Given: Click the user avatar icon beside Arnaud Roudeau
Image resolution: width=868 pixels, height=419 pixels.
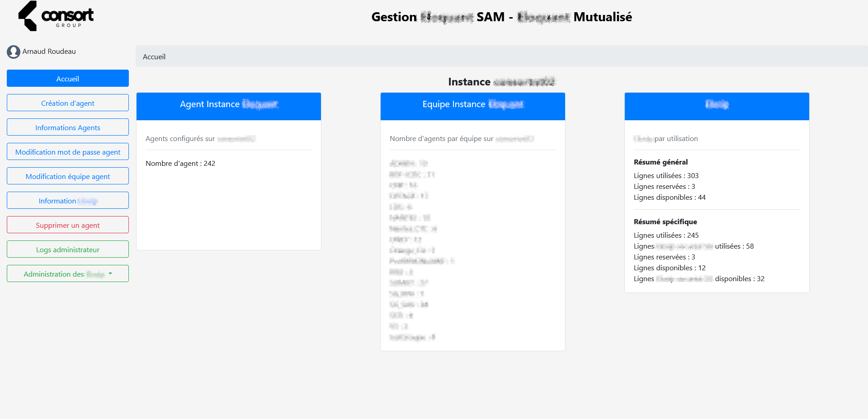Looking at the screenshot, I should tap(14, 52).
